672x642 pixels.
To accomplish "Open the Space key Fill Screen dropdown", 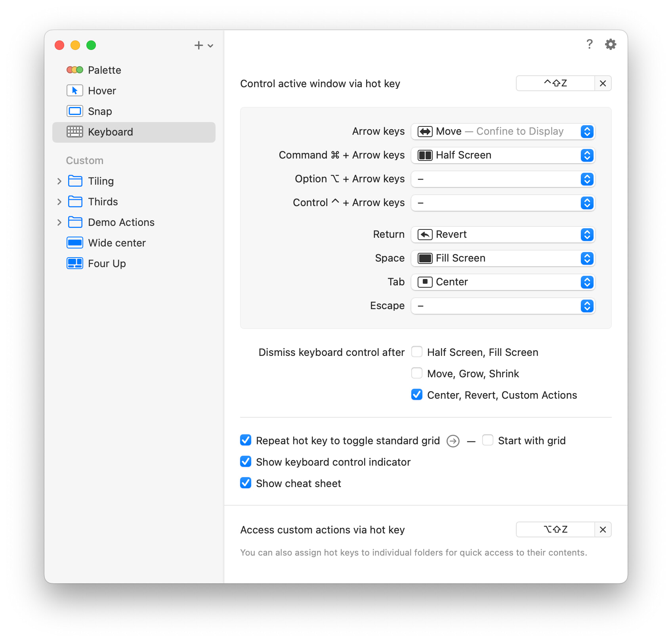I will coord(503,258).
